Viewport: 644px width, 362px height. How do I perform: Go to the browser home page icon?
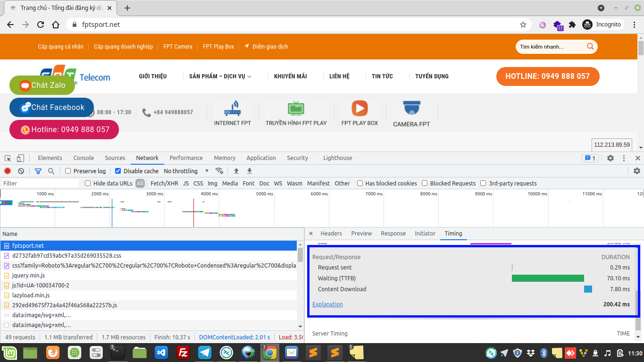[x=56, y=25]
